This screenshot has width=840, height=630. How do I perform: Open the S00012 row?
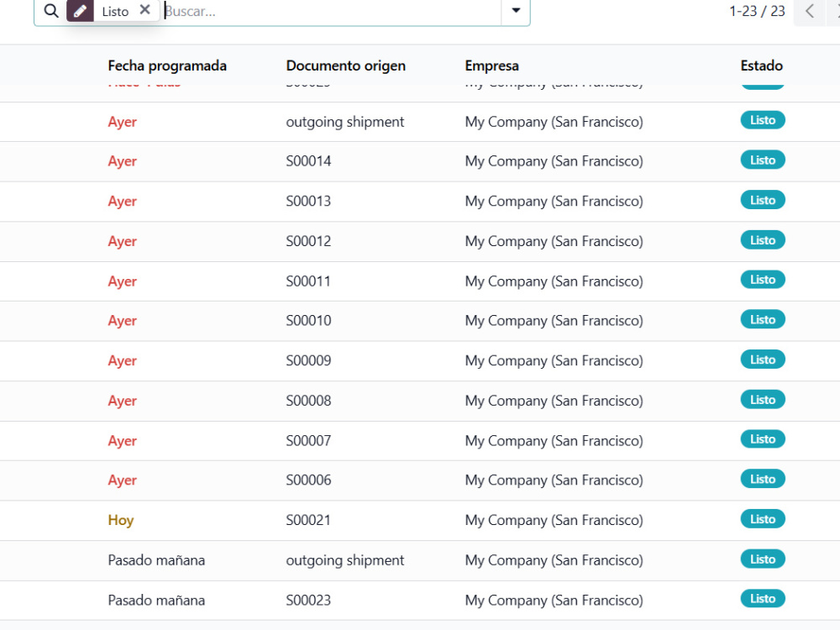point(420,242)
